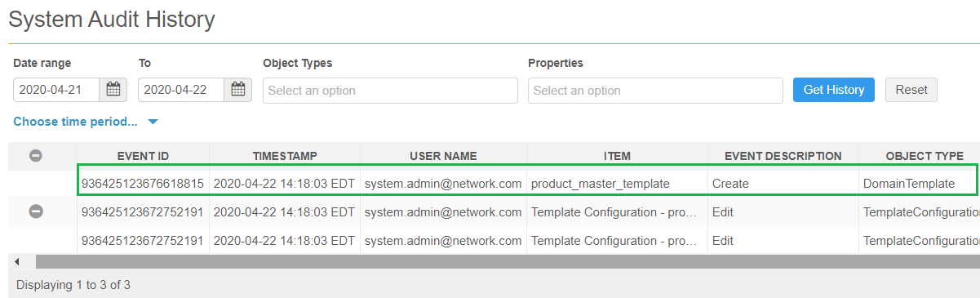Expand the Choose time period dropdown arrow

pos(153,122)
